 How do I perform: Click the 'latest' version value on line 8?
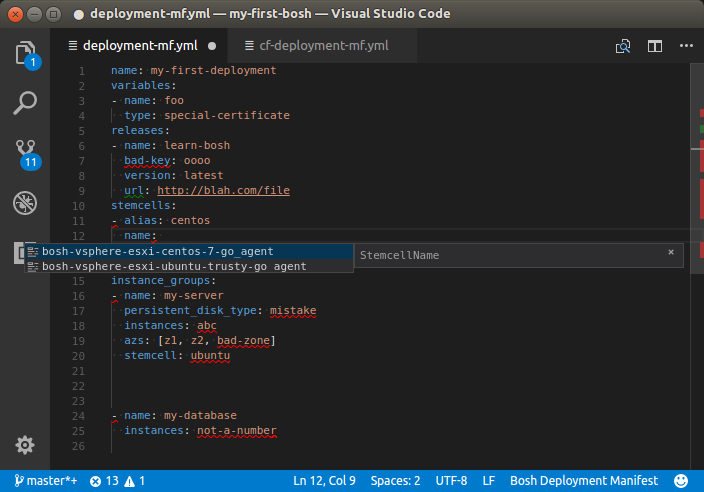click(x=203, y=175)
